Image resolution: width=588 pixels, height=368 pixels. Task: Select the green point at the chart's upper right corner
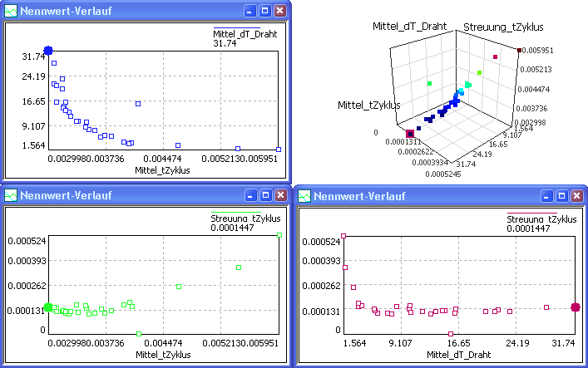coord(279,235)
